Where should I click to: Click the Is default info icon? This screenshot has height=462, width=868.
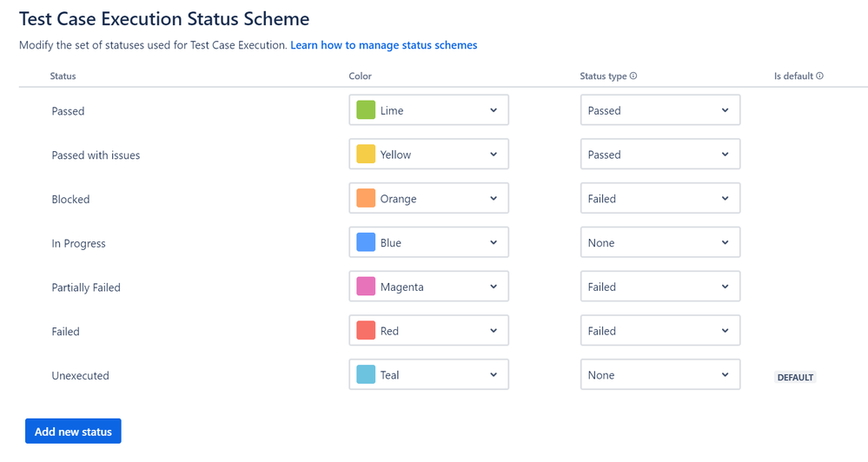[x=819, y=76]
